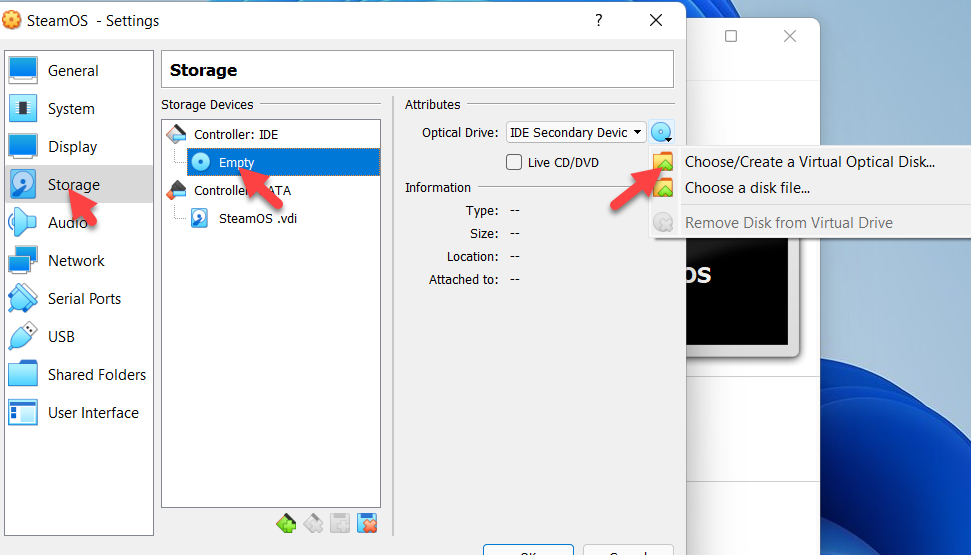
Task: Choose/Create a Virtual Optical Disk menu item
Action: pyautogui.click(x=809, y=162)
